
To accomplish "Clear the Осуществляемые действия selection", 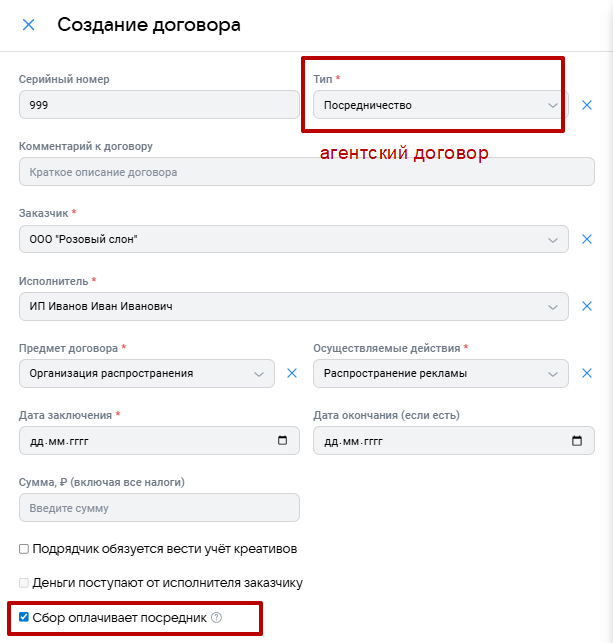I will tap(587, 373).
